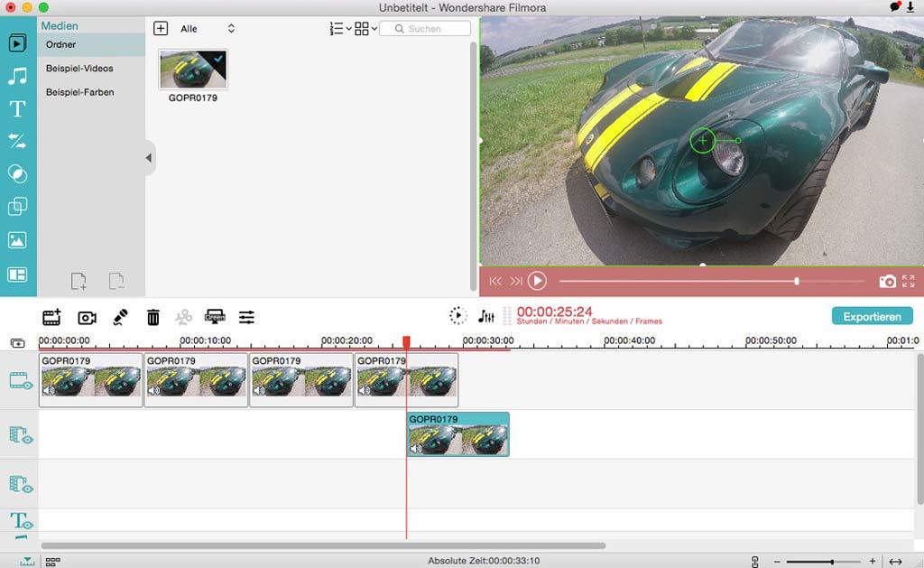Select the GOPR0179 thumbnail in media library
Image resolution: width=924 pixels, height=568 pixels.
(x=193, y=70)
